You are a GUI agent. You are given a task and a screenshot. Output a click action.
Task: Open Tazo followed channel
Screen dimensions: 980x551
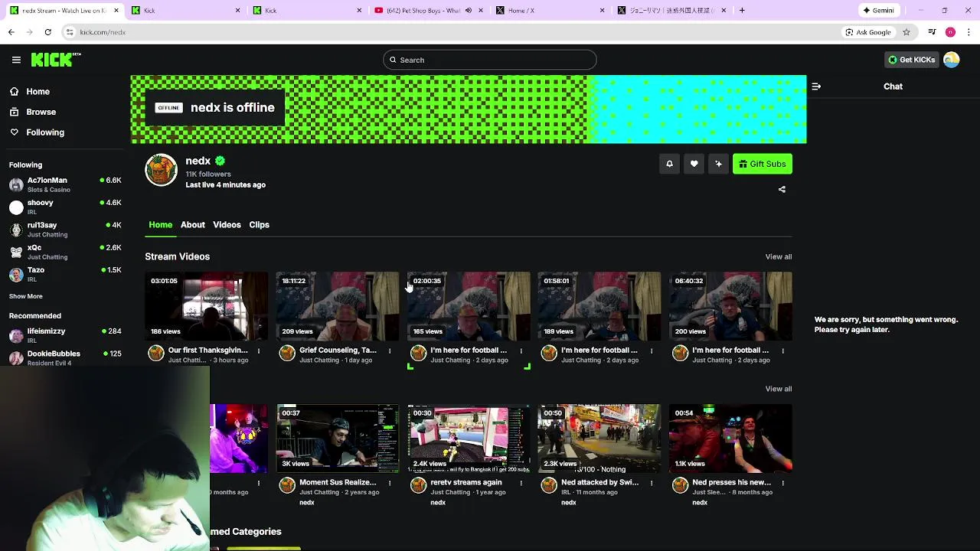coord(65,274)
